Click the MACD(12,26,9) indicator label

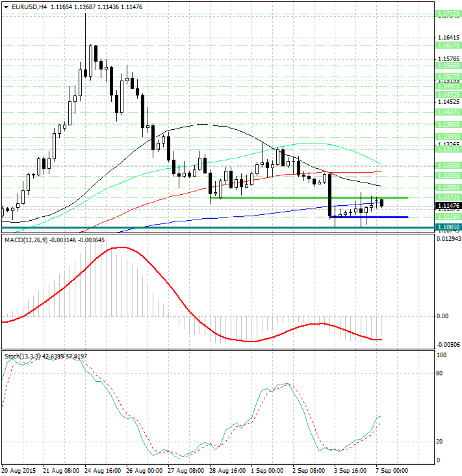point(27,240)
